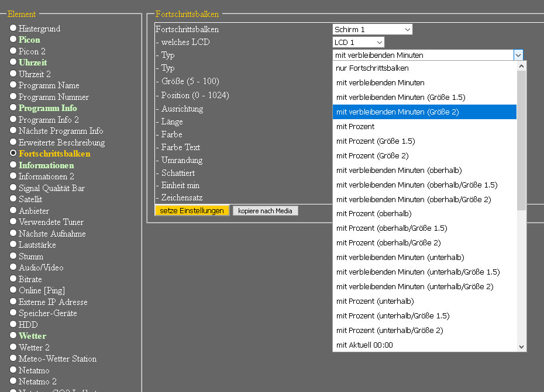Choose 'mit Prozent (oberhalb/Größe 1.5)' entry
Viewport: 544px width, 392px height.
coord(425,228)
